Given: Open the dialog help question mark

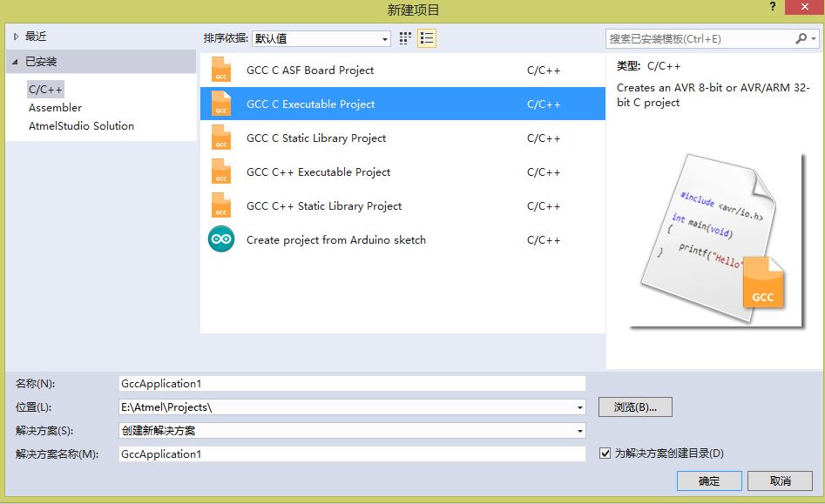Looking at the screenshot, I should (773, 7).
